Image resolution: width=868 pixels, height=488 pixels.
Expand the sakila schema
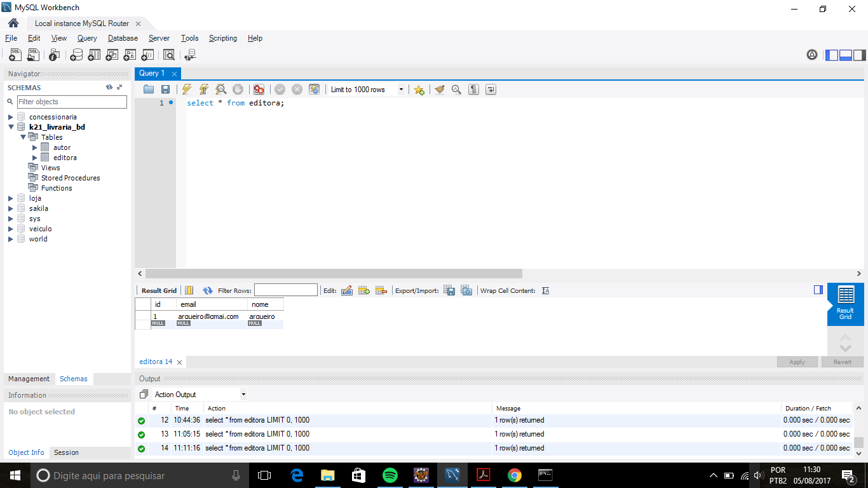(11, 208)
